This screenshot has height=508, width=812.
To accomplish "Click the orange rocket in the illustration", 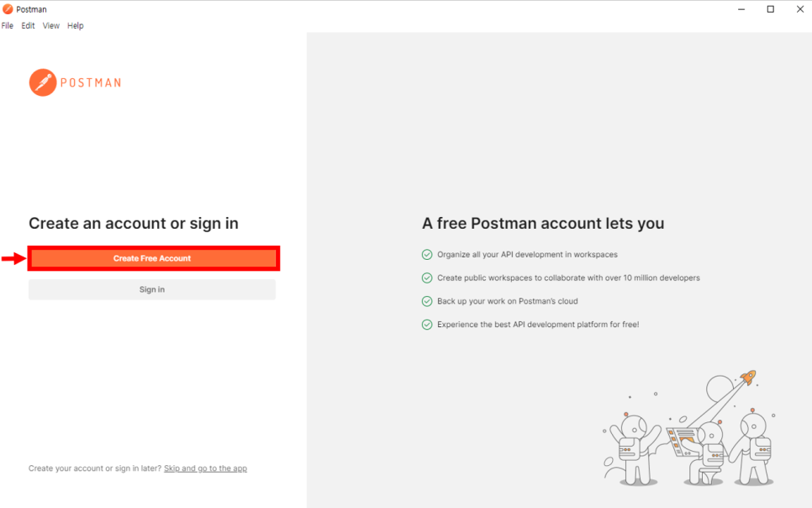I will 747,378.
